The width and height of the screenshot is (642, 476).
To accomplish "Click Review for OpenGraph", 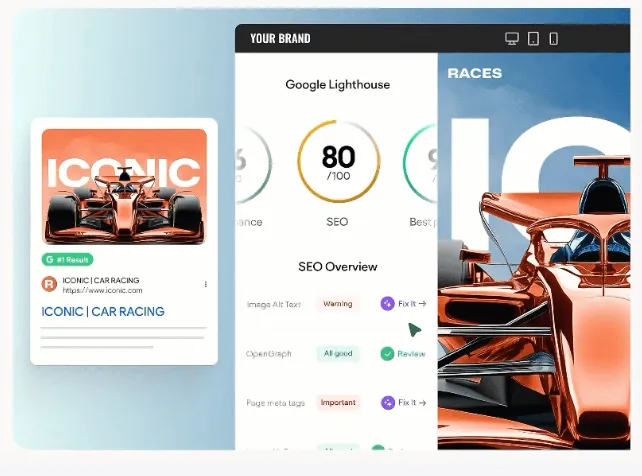I will tap(411, 354).
